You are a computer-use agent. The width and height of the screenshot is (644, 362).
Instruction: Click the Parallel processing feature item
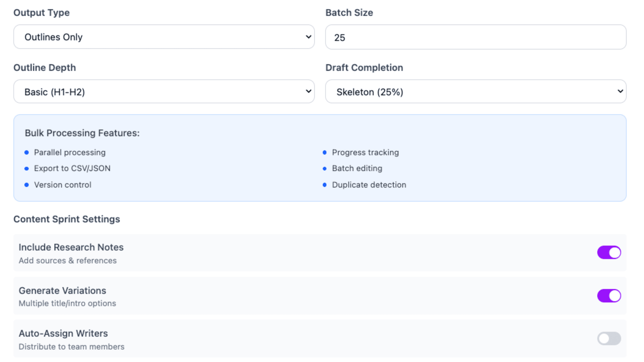70,152
